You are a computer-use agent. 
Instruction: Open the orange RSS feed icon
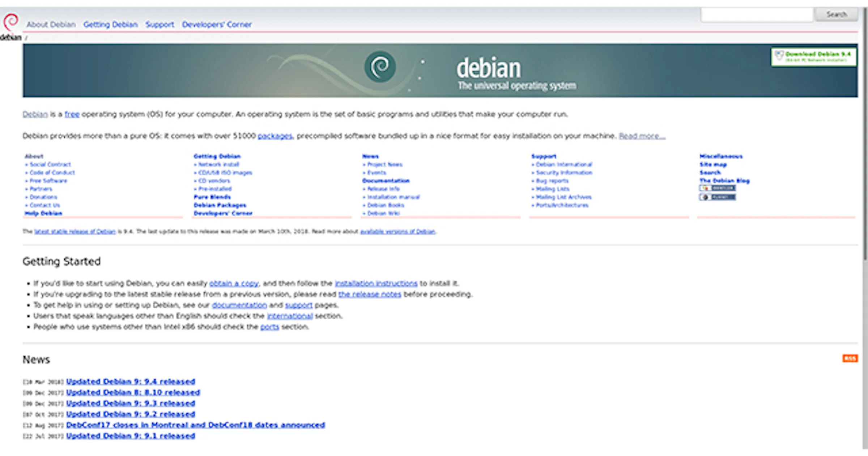[x=850, y=358]
